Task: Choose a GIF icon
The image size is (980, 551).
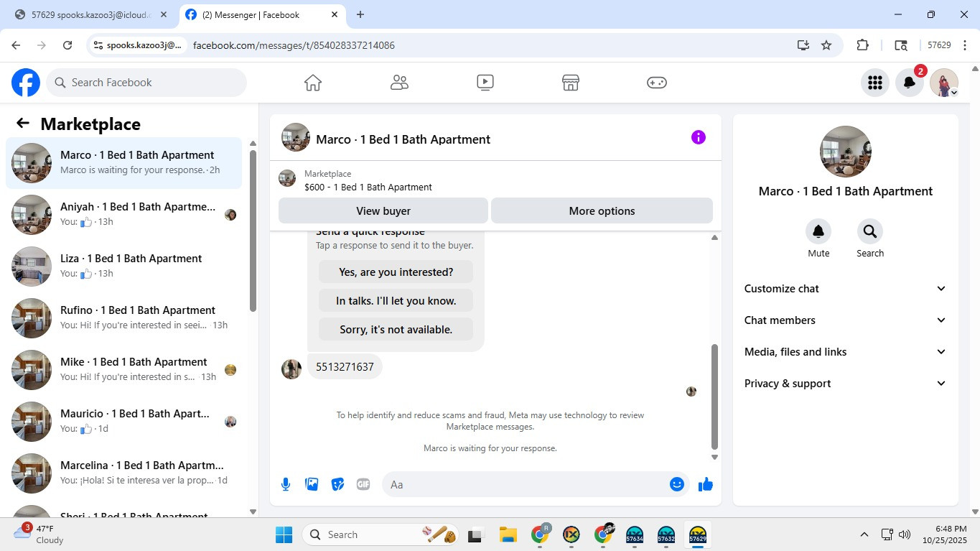Action: pos(363,484)
